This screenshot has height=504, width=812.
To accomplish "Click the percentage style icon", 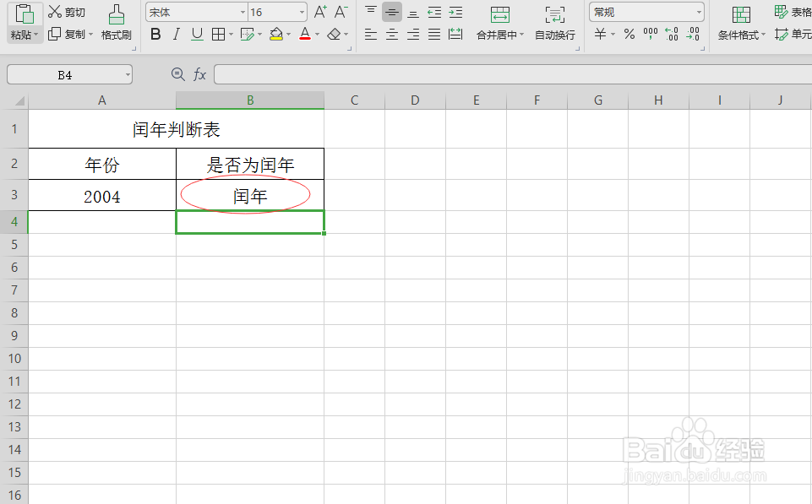I will pos(629,34).
